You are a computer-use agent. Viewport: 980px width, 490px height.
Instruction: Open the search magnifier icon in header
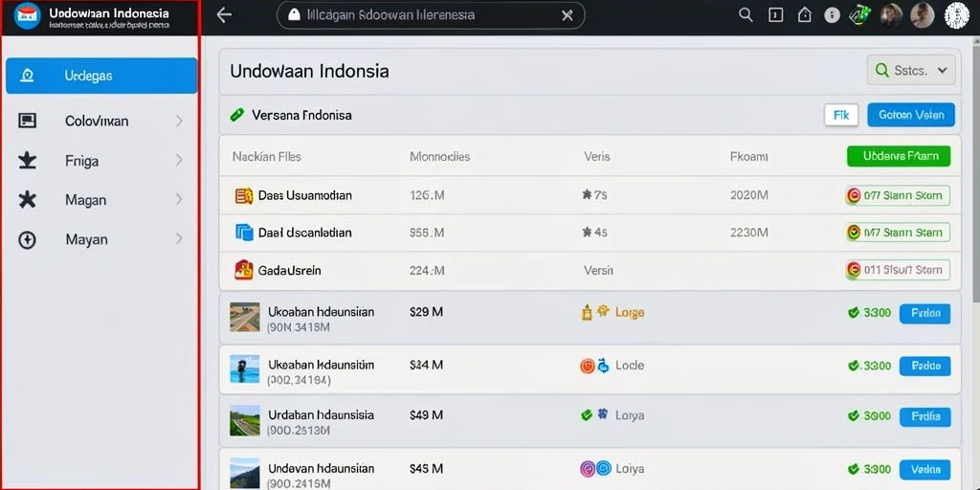[746, 15]
